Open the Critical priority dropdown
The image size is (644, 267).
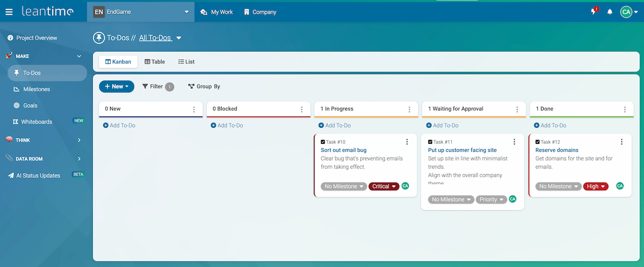coord(384,186)
